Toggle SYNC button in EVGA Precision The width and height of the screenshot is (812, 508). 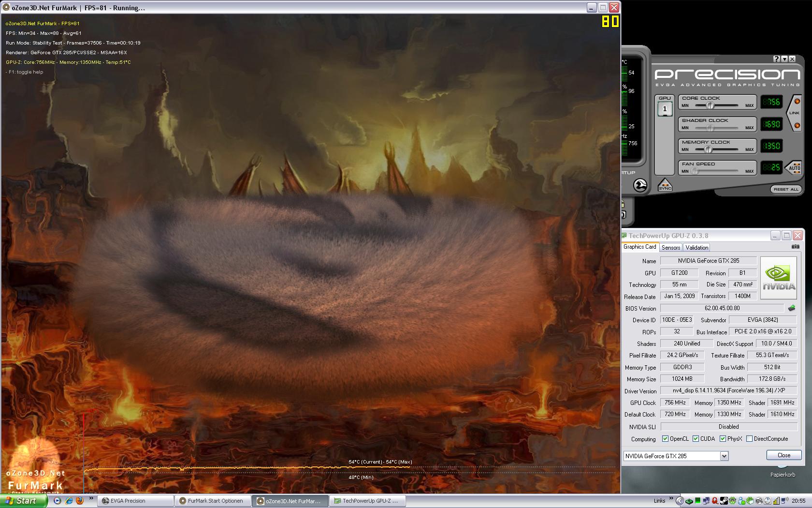(665, 185)
